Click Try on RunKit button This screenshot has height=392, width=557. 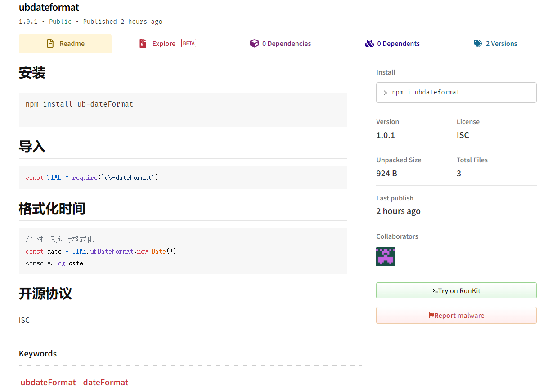pyautogui.click(x=456, y=290)
